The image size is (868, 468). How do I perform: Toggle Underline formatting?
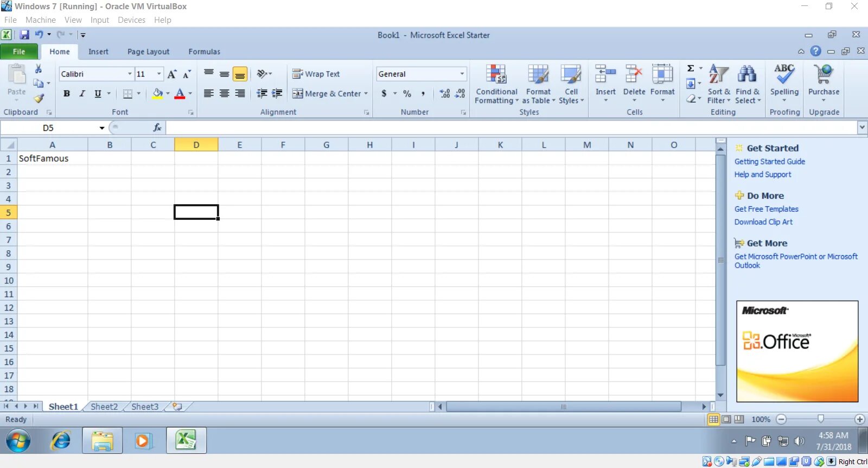click(x=98, y=93)
